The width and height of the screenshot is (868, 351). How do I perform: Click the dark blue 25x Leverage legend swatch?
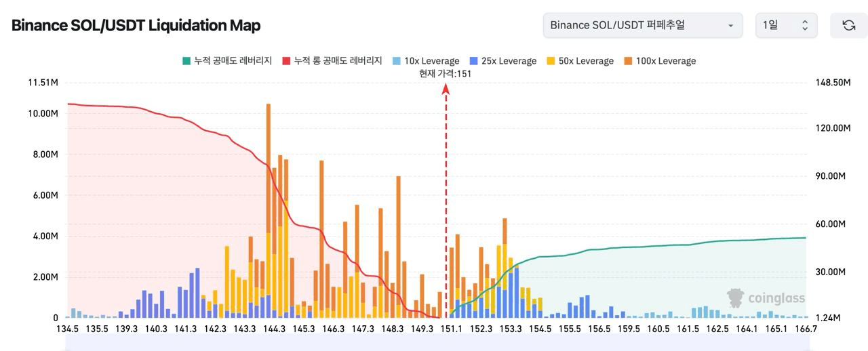473,61
